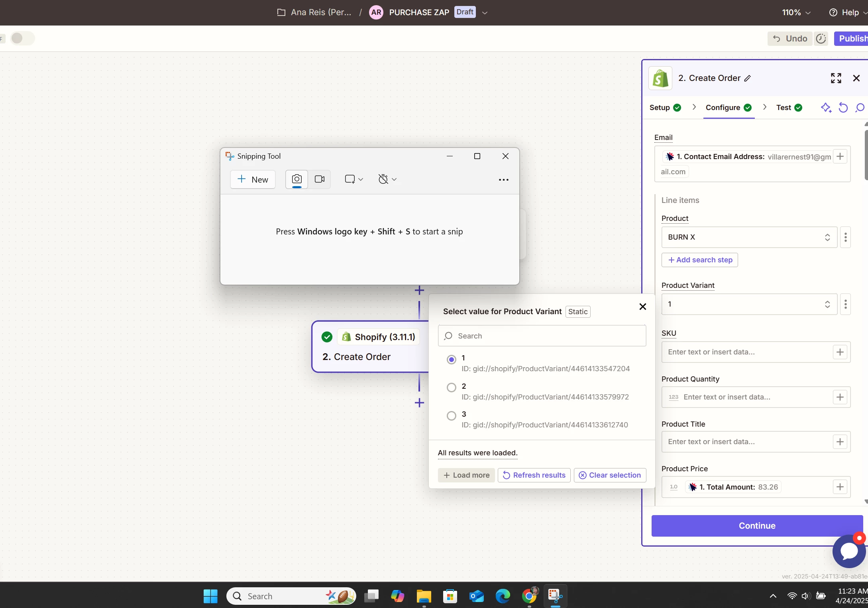Click the rename pencil icon beside Create Order
The width and height of the screenshot is (868, 608).
tap(748, 79)
